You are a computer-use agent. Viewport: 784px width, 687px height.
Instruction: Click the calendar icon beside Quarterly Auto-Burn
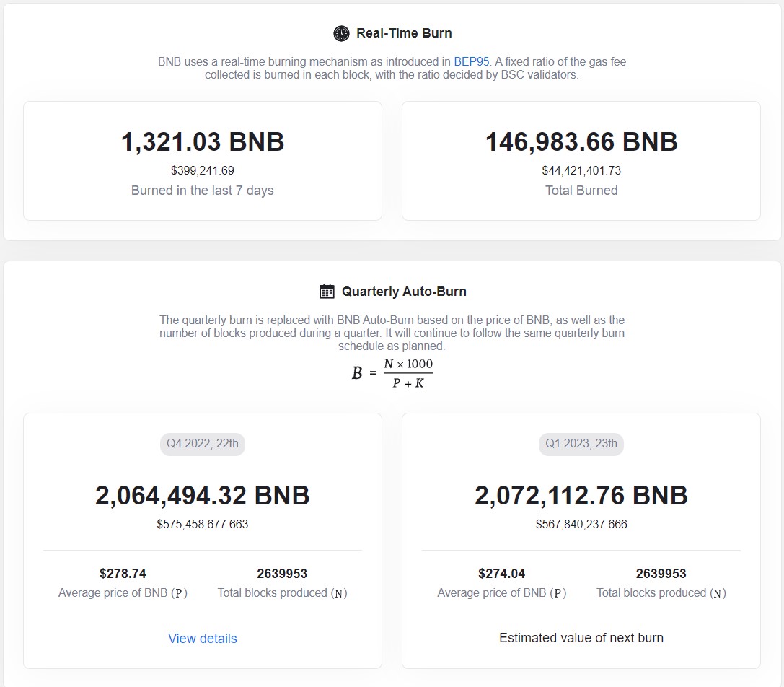coord(327,292)
